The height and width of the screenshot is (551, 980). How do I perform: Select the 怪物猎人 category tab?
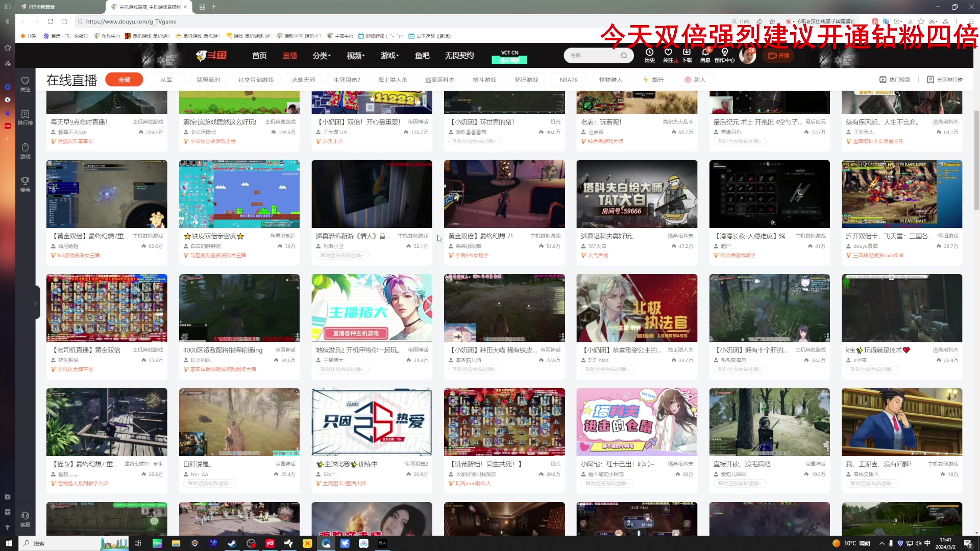pyautogui.click(x=610, y=80)
